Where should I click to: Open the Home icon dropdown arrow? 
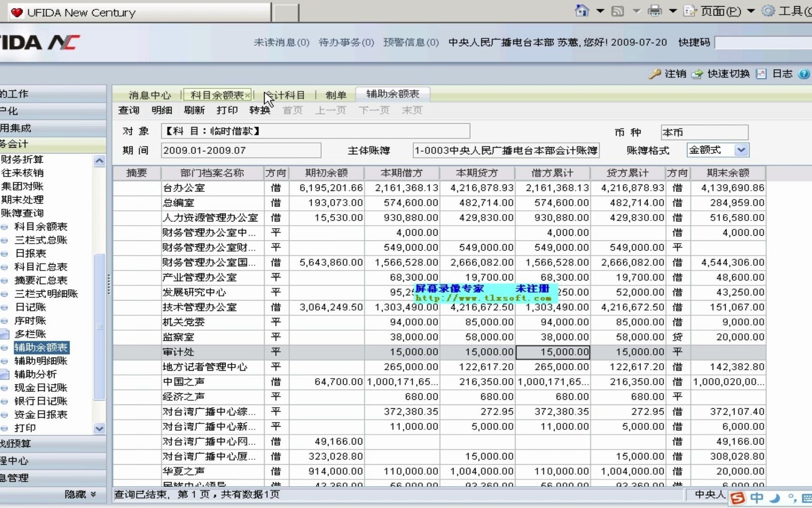600,11
